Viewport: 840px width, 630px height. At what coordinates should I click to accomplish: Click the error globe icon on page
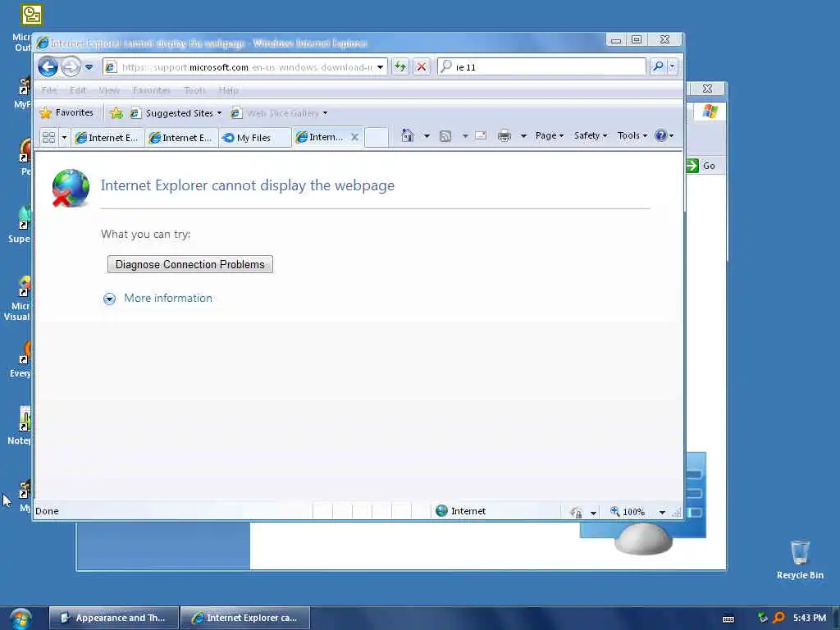click(x=71, y=188)
